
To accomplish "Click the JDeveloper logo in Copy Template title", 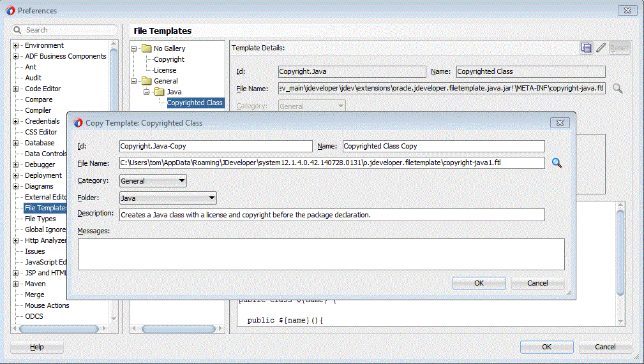I will click(78, 122).
